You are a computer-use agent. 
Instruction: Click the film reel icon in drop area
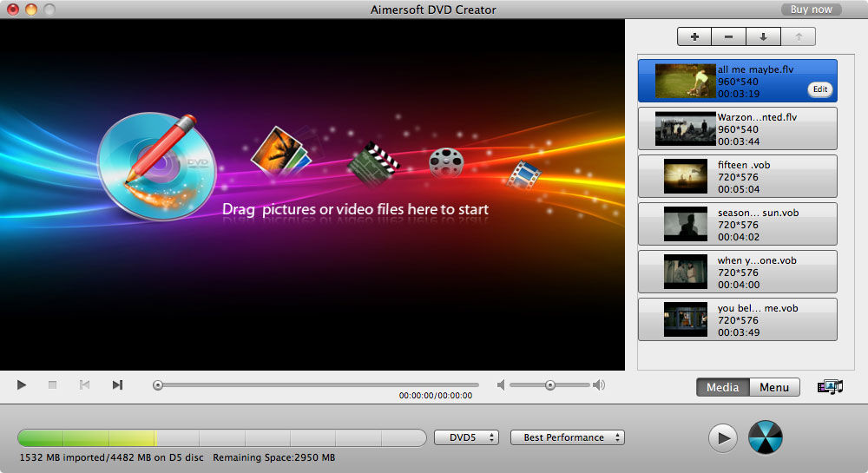click(x=446, y=162)
